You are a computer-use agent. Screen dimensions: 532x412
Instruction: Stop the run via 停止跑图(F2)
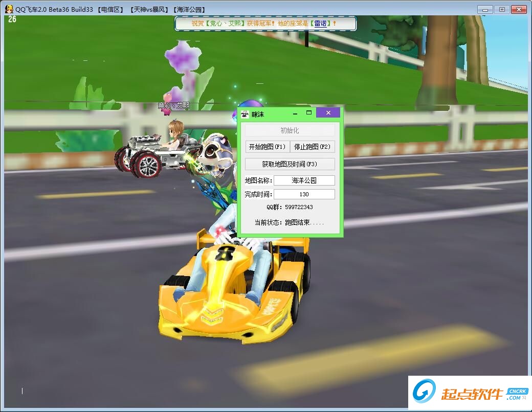pos(312,147)
